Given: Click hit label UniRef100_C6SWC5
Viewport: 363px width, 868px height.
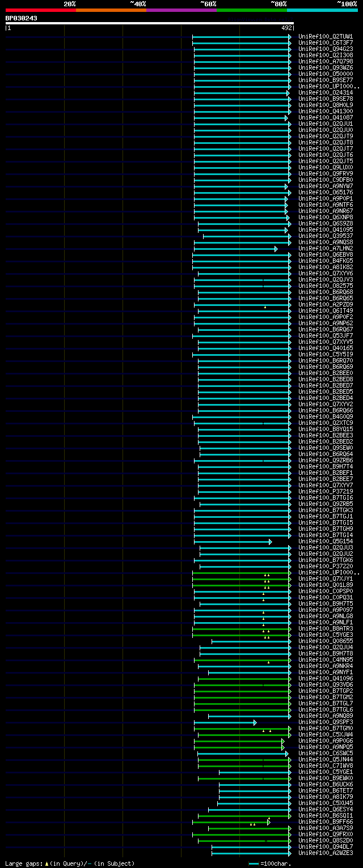Looking at the screenshot, I should pyautogui.click(x=326, y=753).
